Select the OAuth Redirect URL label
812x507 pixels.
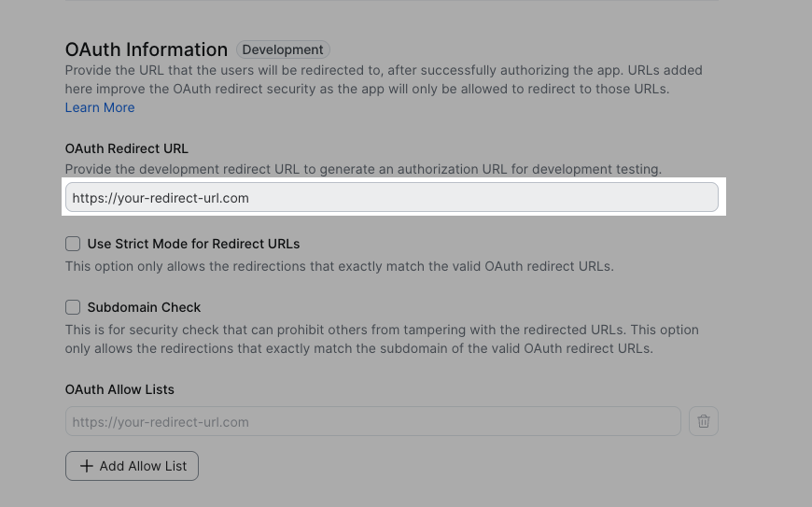pyautogui.click(x=126, y=148)
